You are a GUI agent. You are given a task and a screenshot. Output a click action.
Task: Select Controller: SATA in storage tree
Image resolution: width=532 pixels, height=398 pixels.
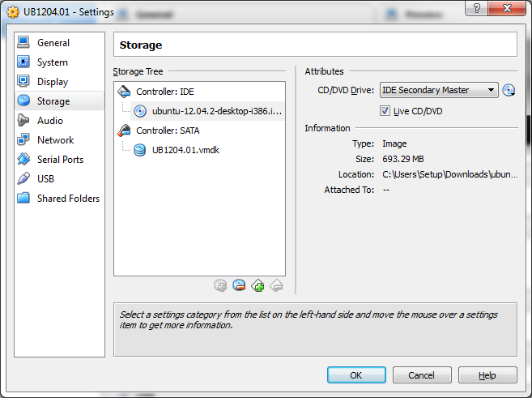[168, 131]
